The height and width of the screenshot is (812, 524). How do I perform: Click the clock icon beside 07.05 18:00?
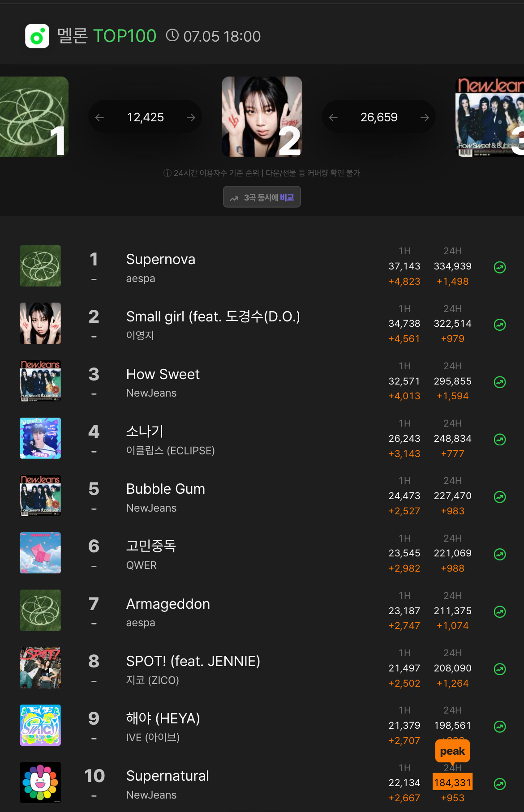172,35
